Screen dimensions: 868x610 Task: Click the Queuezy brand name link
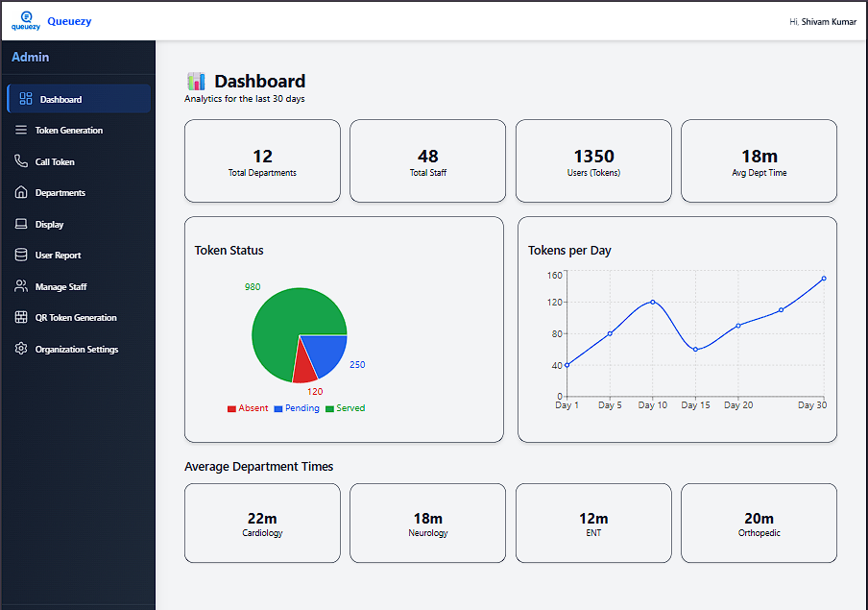click(68, 20)
